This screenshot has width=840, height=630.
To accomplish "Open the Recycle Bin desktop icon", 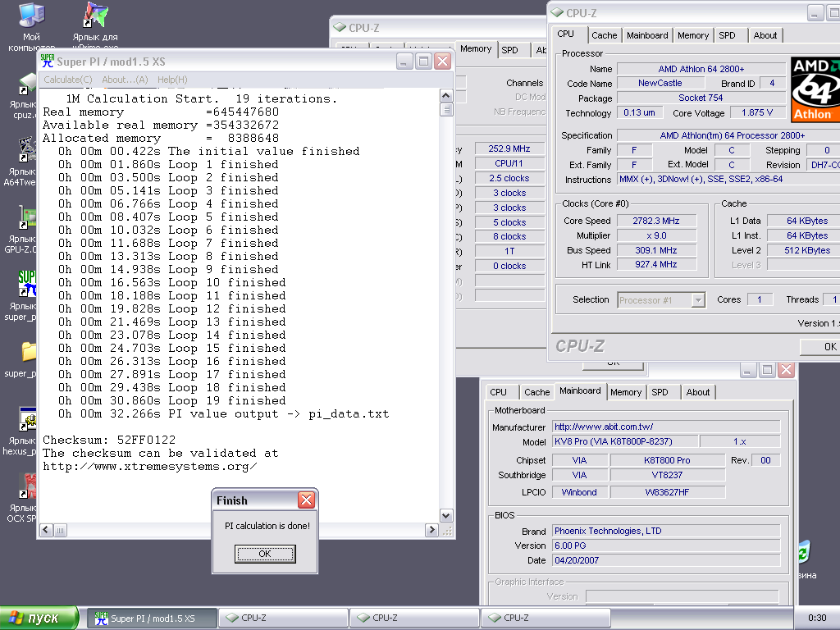I will pyautogui.click(x=804, y=552).
